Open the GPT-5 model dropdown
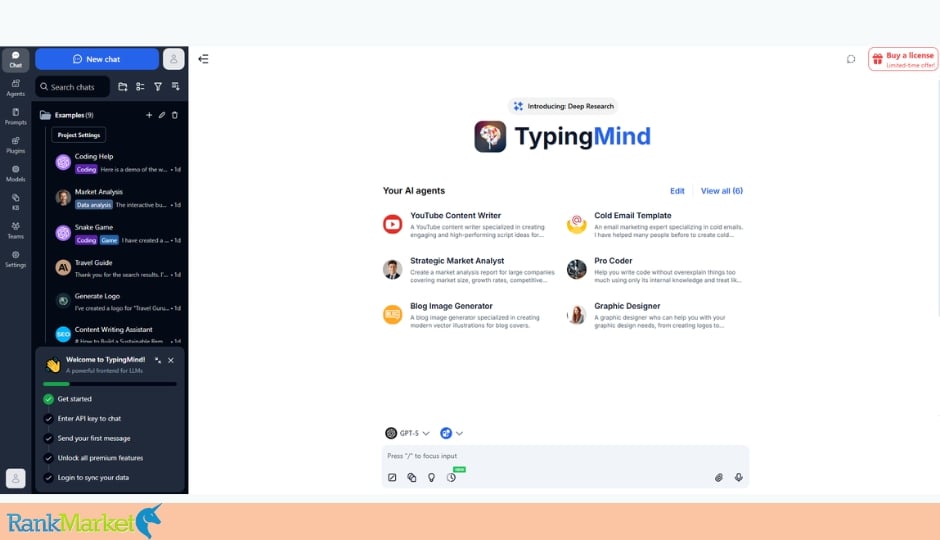 (x=408, y=433)
